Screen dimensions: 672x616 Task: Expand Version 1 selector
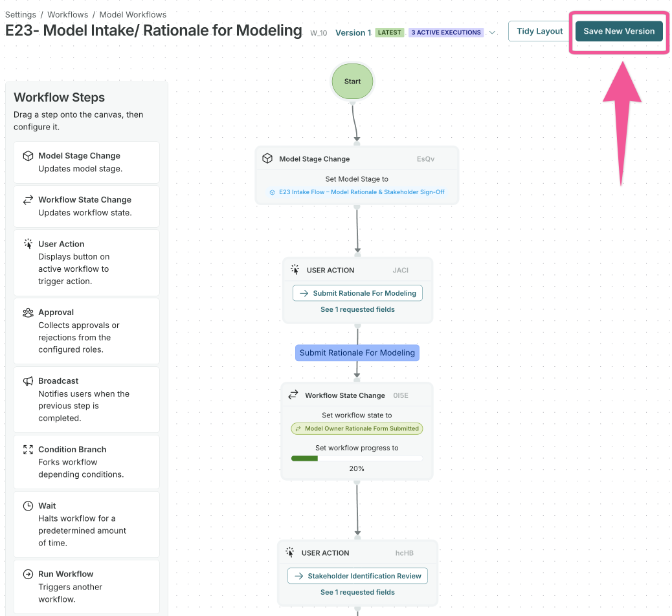coord(353,33)
